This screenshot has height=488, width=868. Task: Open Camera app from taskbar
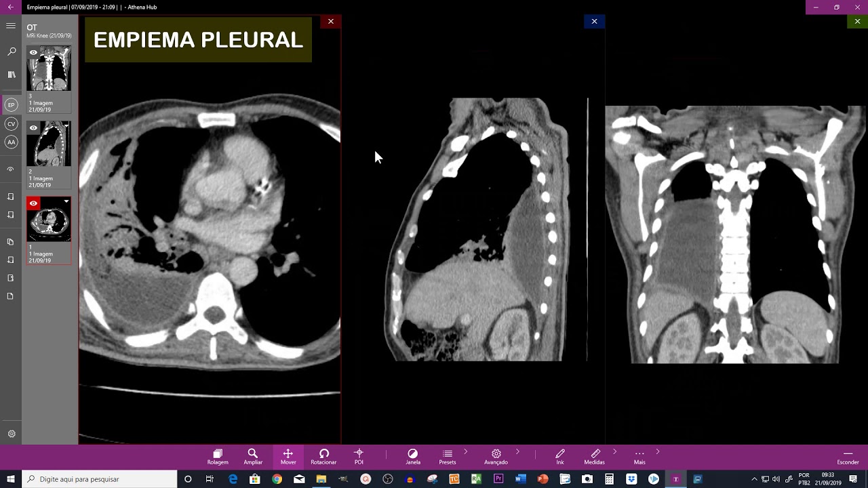coord(587,479)
